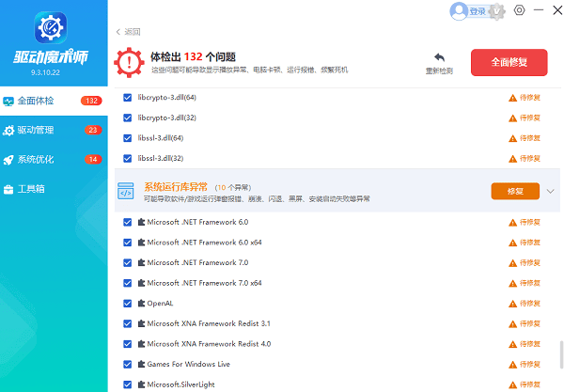This screenshot has height=392, width=564.
Task: Click the re-detect arrow icon
Action: (439, 57)
